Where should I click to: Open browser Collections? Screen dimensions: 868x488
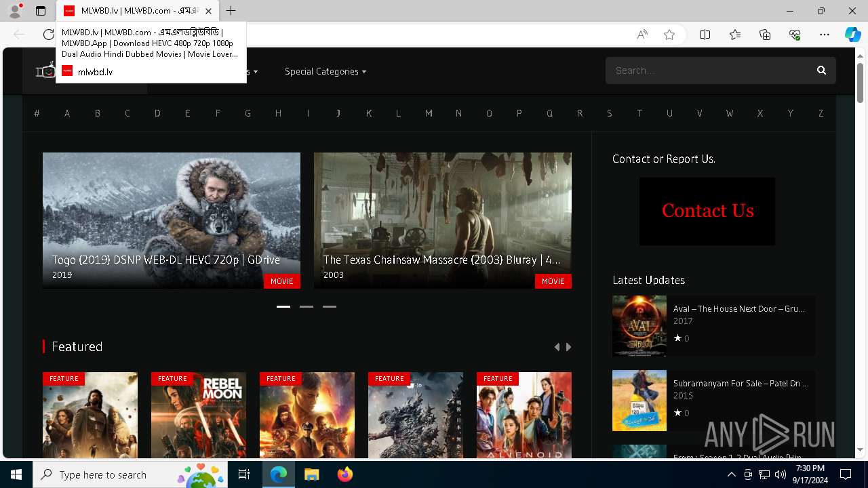(765, 35)
